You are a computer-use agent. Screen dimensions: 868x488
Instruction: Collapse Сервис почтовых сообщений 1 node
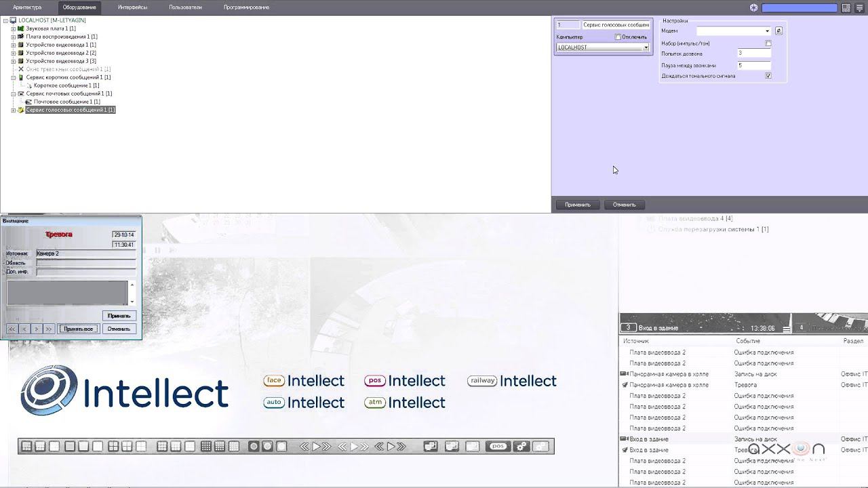click(x=13, y=94)
